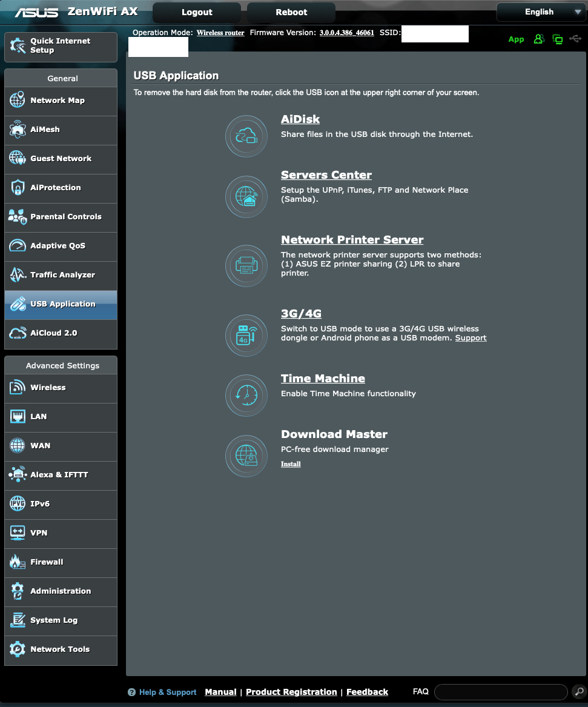Viewport: 588px width, 707px height.
Task: Click the Network Tools gear icon
Action: 18,649
